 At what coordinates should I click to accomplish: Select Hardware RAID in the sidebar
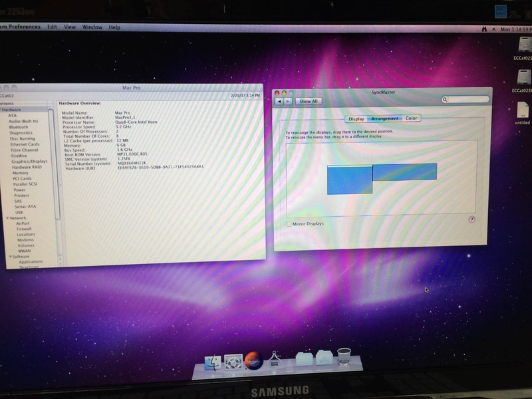tap(27, 167)
